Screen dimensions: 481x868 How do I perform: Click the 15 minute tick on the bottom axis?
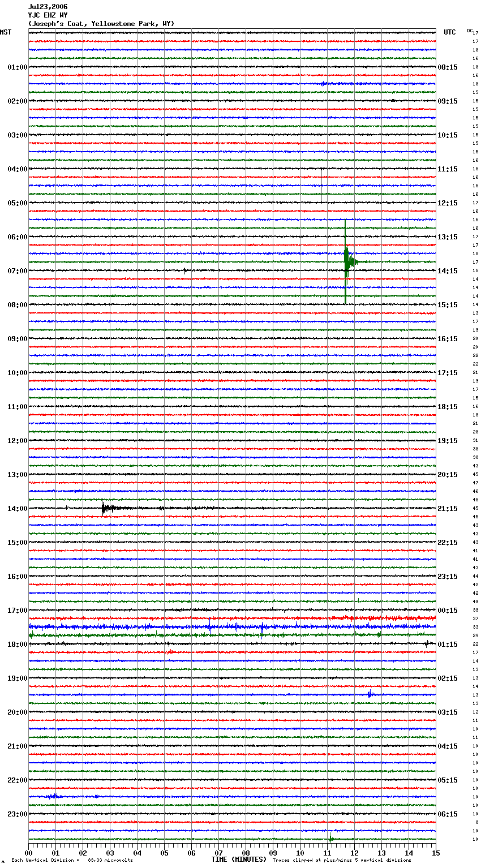436,853
